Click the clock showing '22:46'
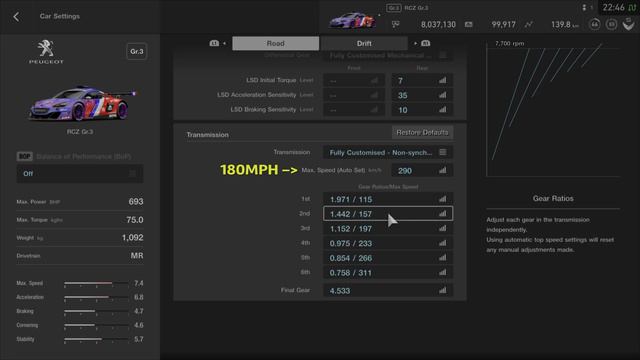Screen dimensions: 640x360 pos(613,7)
